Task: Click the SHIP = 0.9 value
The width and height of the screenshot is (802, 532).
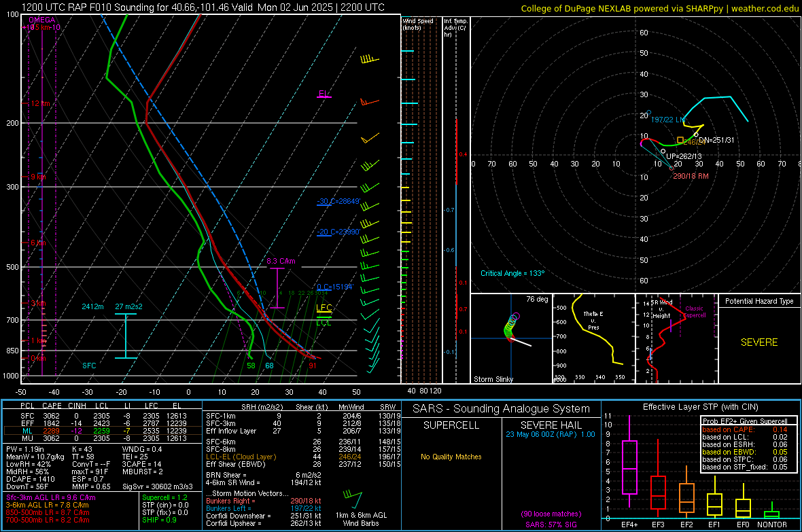Action: [159, 520]
